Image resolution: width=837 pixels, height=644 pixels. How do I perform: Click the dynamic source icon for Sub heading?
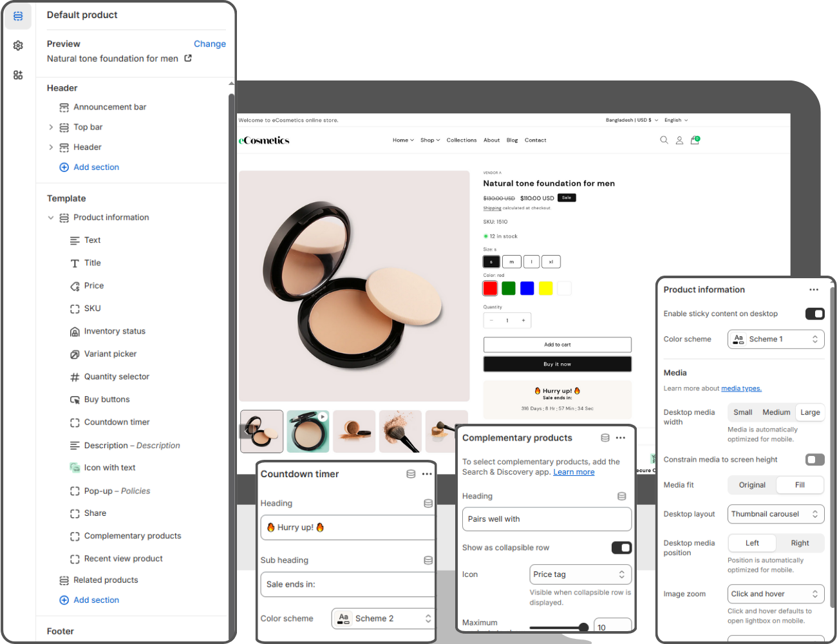coord(428,560)
